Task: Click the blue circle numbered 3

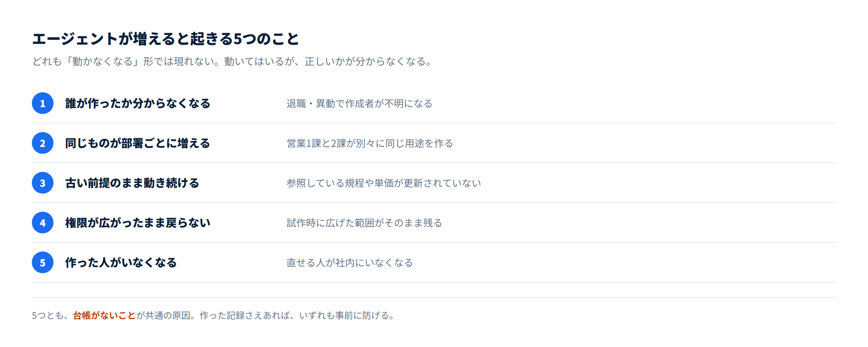Action: point(43,183)
